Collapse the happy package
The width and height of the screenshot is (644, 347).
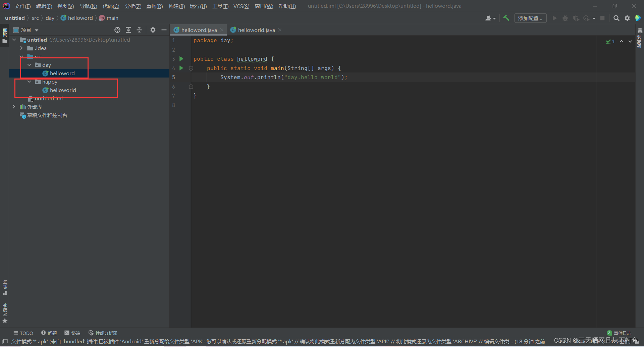29,82
